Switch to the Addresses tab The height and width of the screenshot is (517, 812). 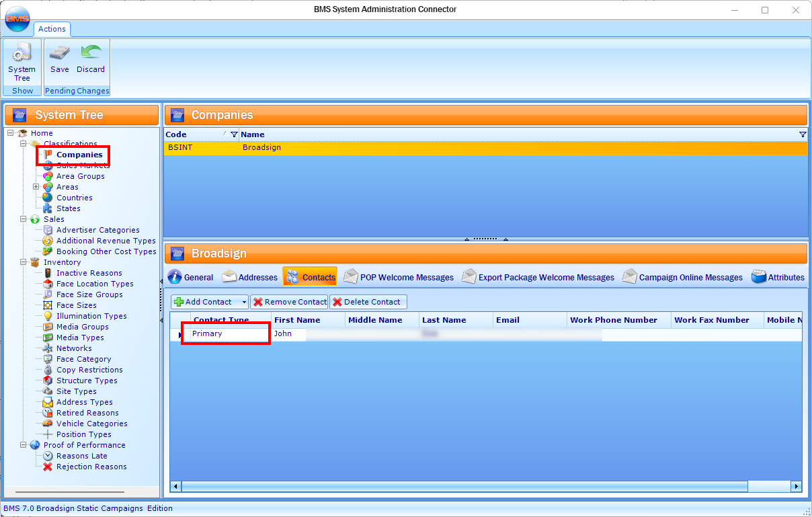tap(249, 277)
